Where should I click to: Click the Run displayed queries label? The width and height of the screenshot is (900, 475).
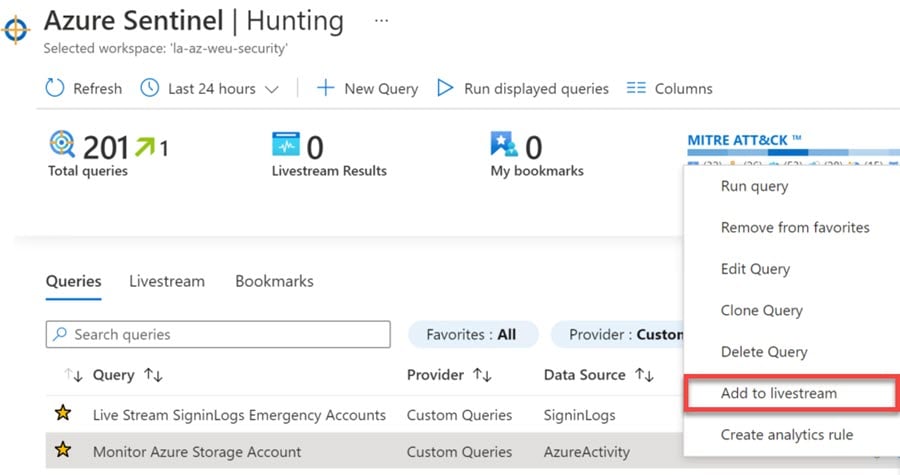(536, 89)
